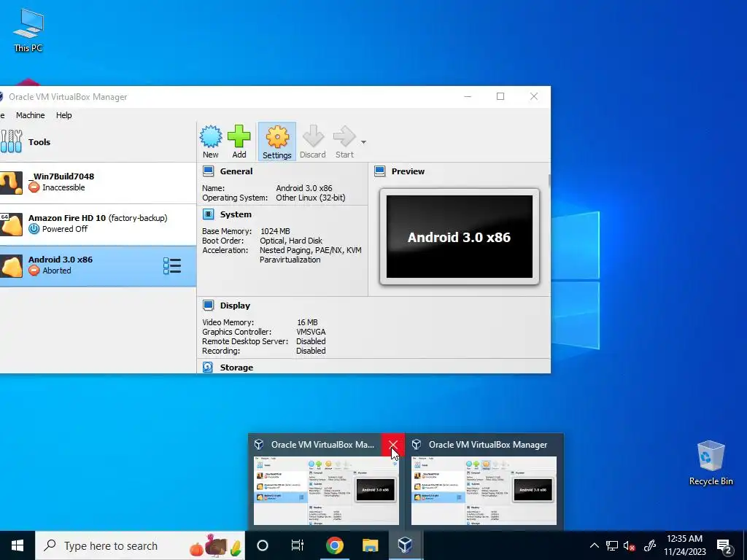Click the Inaccessible status icon of _Win7Build7048
The width and height of the screenshot is (747, 560).
click(34, 187)
